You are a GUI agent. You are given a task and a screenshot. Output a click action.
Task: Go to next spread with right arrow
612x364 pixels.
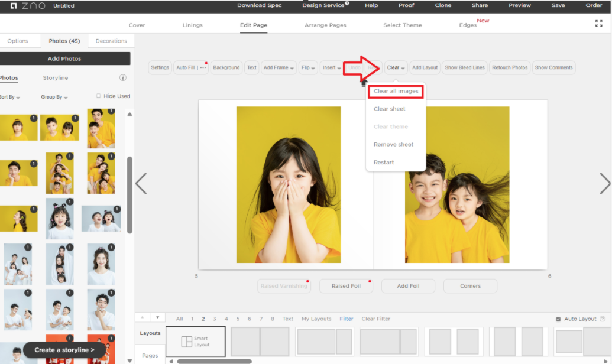tap(604, 183)
